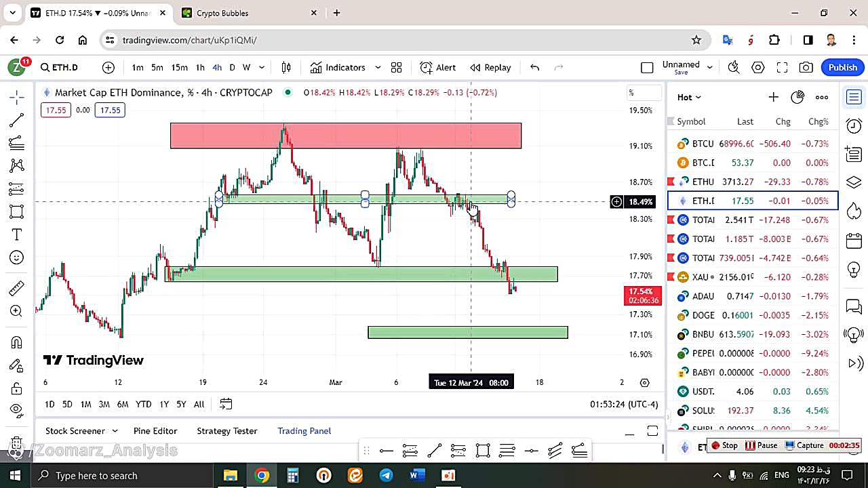This screenshot has width=868, height=488.
Task: Hide all drawings with eye icon
Action: pyautogui.click(x=17, y=410)
